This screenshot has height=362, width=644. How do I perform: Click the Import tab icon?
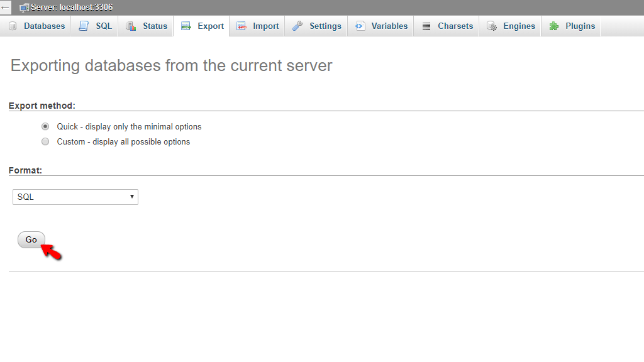241,26
